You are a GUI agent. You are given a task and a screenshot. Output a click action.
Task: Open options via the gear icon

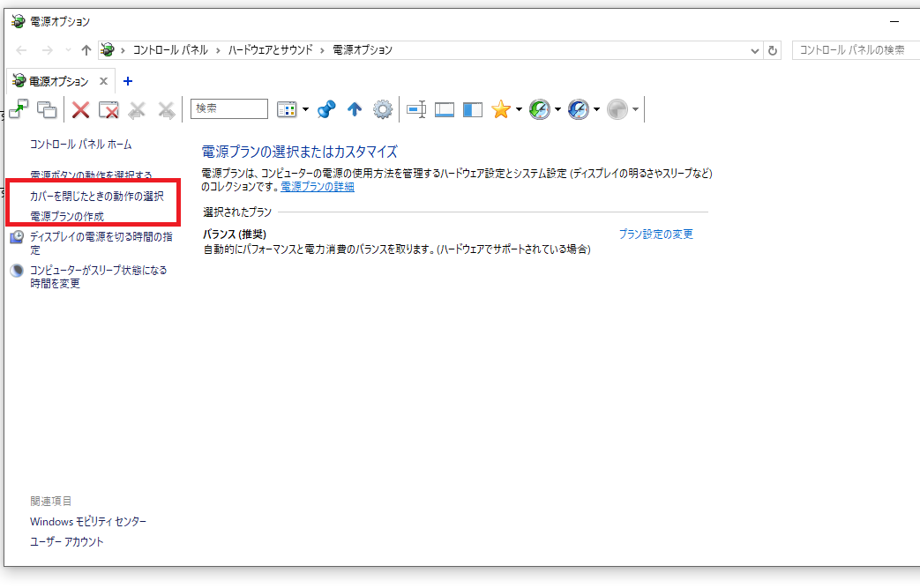point(383,109)
